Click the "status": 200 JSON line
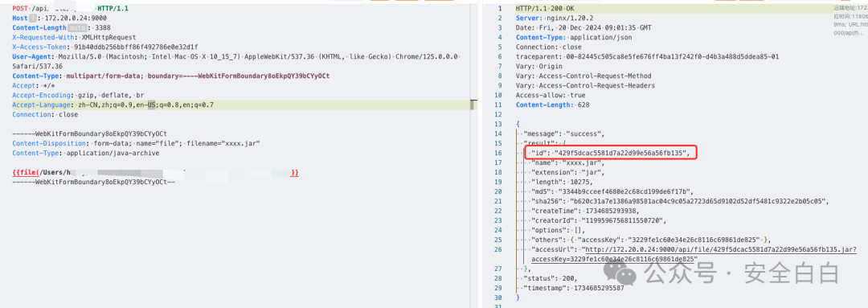 pos(551,278)
